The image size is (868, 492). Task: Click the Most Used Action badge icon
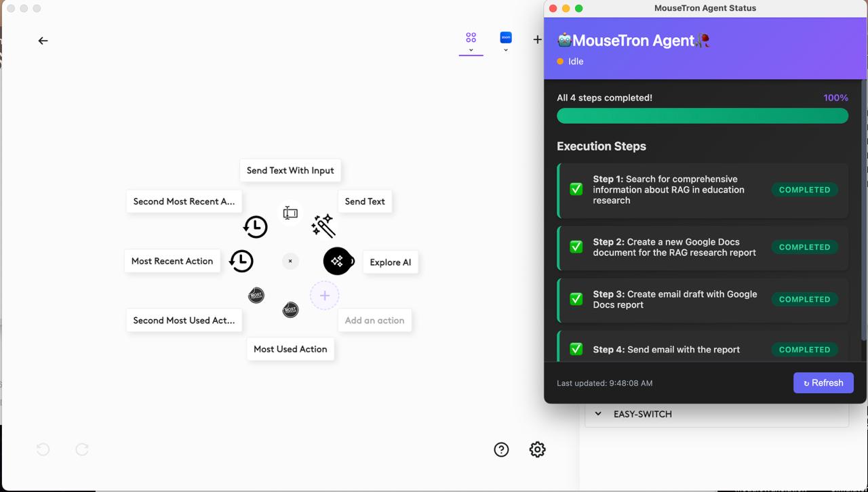pyautogui.click(x=290, y=310)
